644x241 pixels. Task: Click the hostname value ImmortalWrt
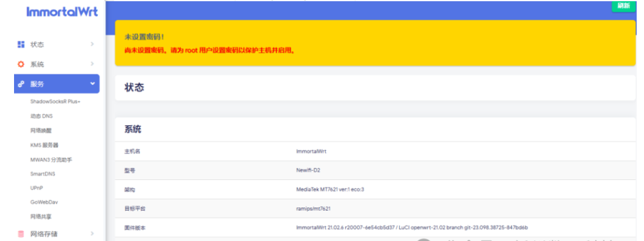pyautogui.click(x=311, y=151)
